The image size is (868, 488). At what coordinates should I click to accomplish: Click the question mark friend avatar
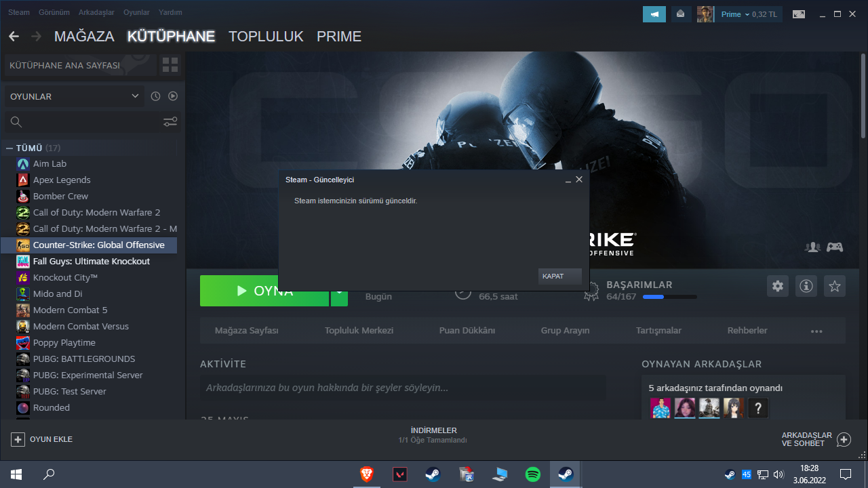click(758, 408)
